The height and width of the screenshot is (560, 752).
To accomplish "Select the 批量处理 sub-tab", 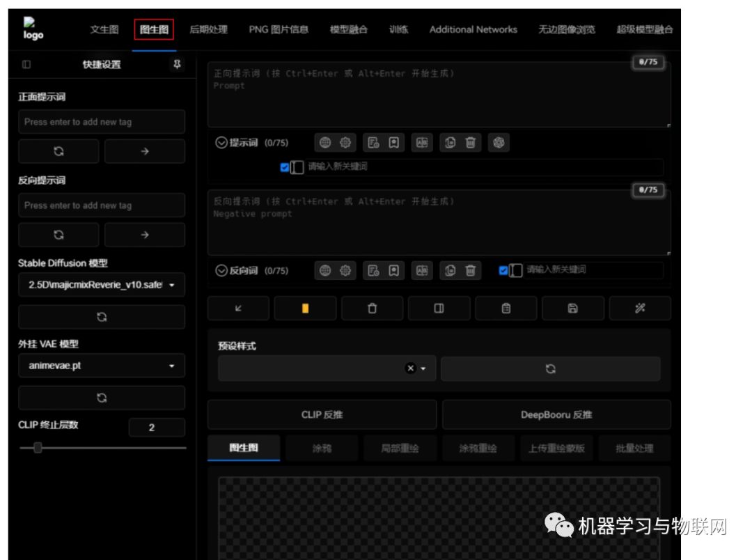I will (634, 448).
